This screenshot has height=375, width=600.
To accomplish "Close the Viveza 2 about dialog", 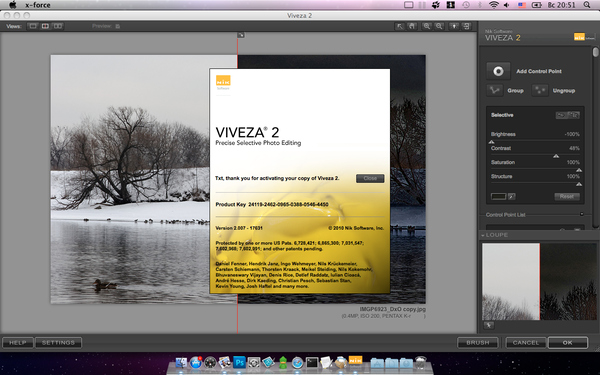I will [370, 178].
